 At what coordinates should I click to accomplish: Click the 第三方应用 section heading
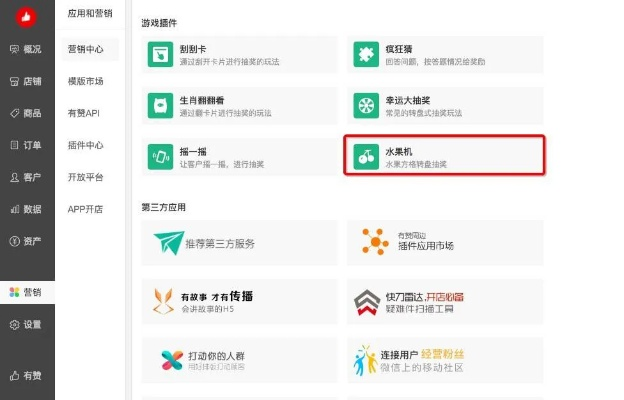(x=164, y=207)
